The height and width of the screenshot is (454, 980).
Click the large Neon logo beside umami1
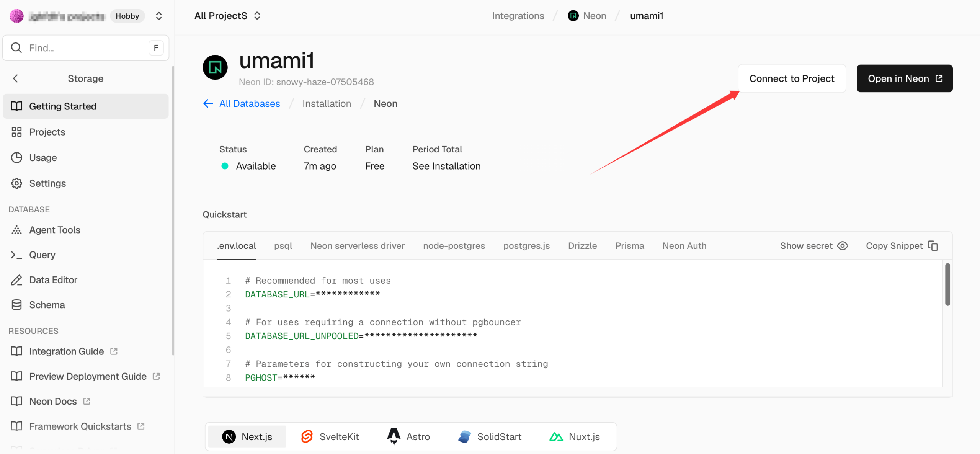click(215, 67)
